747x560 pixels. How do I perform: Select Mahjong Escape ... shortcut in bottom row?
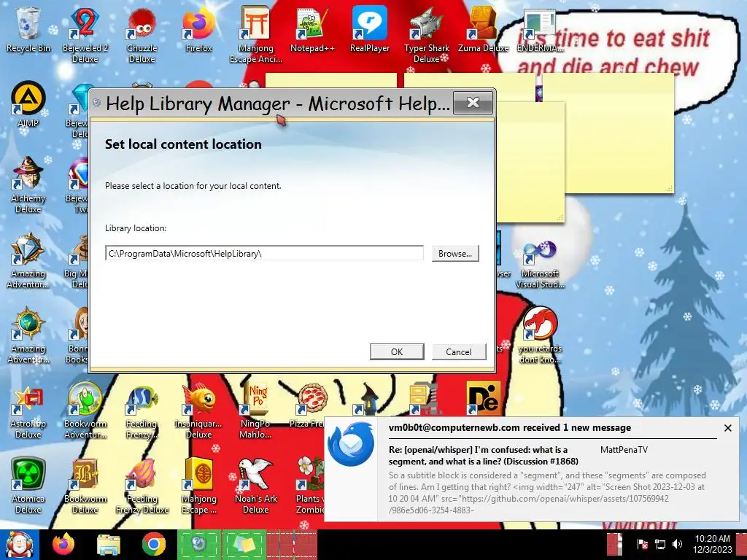(x=198, y=486)
